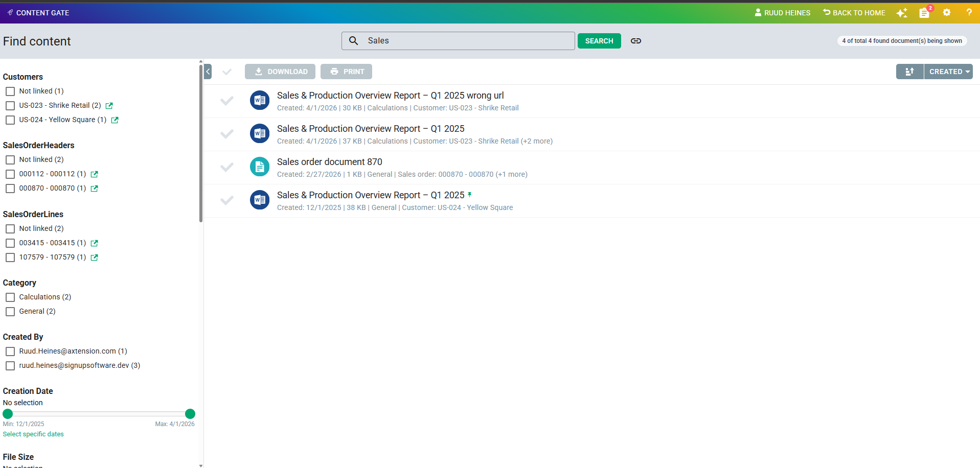Open the help question mark icon
Viewport: 980px width, 468px height.
coord(969,12)
